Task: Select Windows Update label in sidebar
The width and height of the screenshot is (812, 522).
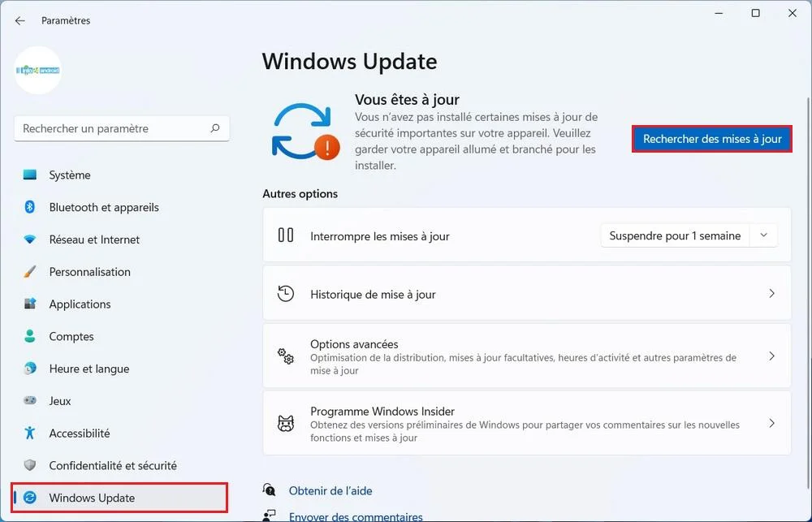Action: click(92, 498)
